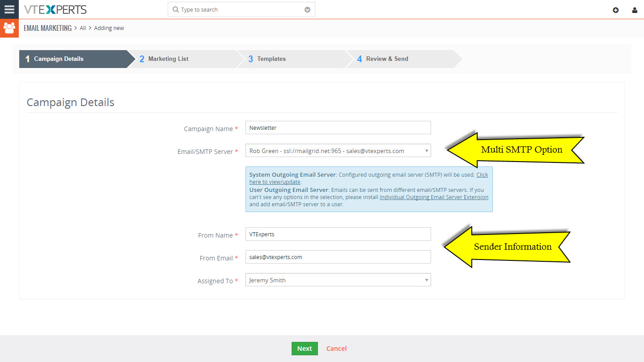Click the 'Campaign Details' section heading
Screen dimensions: 644x362
click(x=71, y=102)
